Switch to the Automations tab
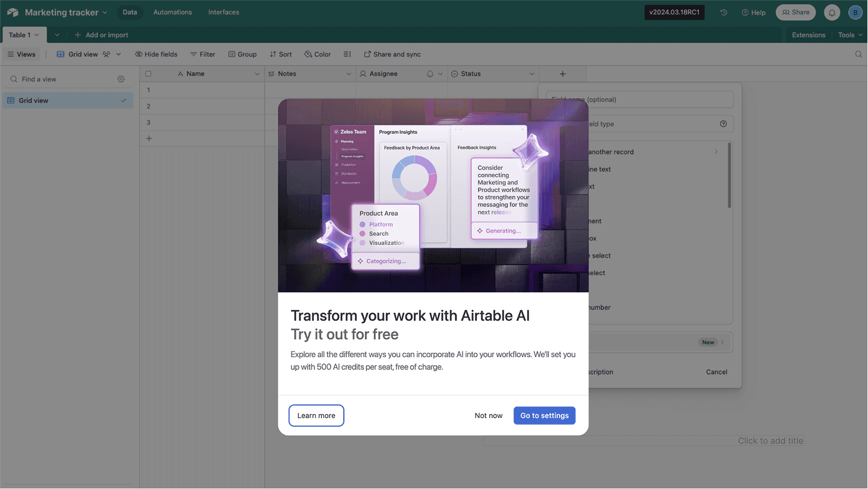This screenshot has width=868, height=489. tap(173, 12)
